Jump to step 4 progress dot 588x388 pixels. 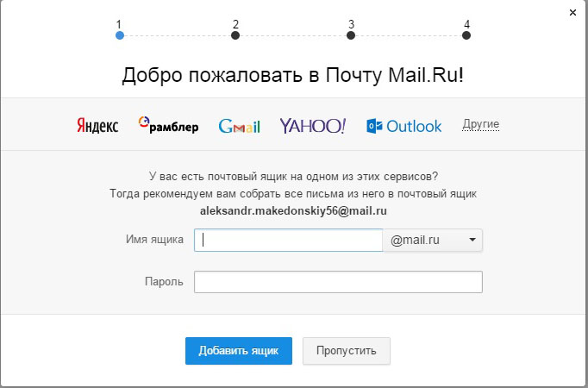(x=466, y=35)
